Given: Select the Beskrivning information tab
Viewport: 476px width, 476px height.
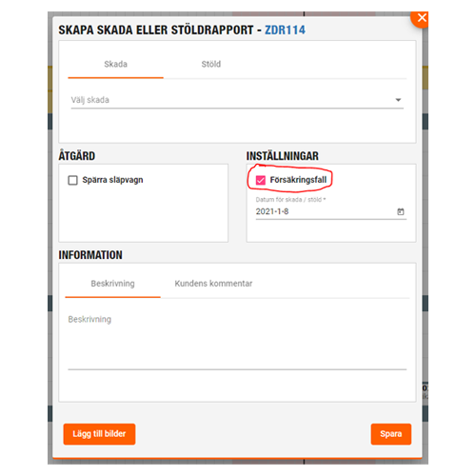Looking at the screenshot, I should coord(112,284).
